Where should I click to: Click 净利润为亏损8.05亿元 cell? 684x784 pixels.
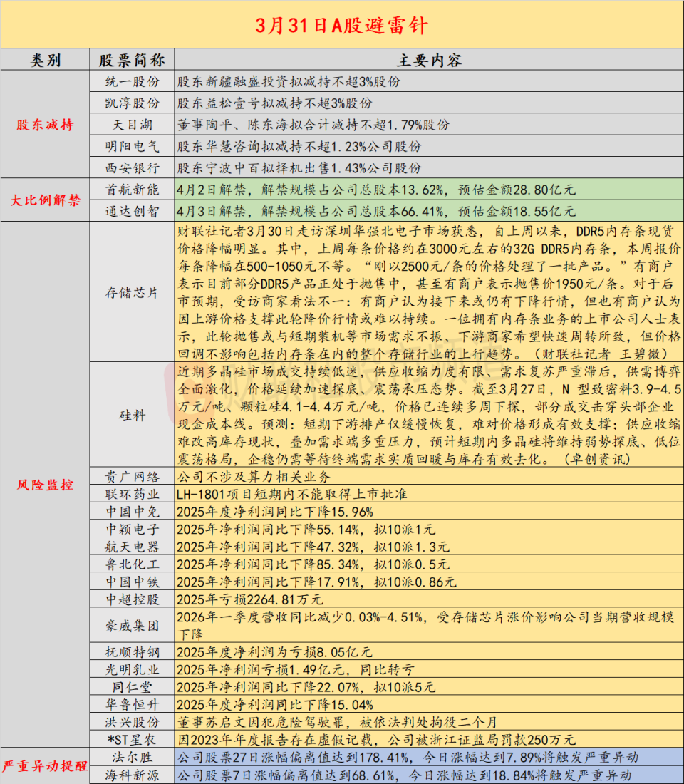click(429, 651)
